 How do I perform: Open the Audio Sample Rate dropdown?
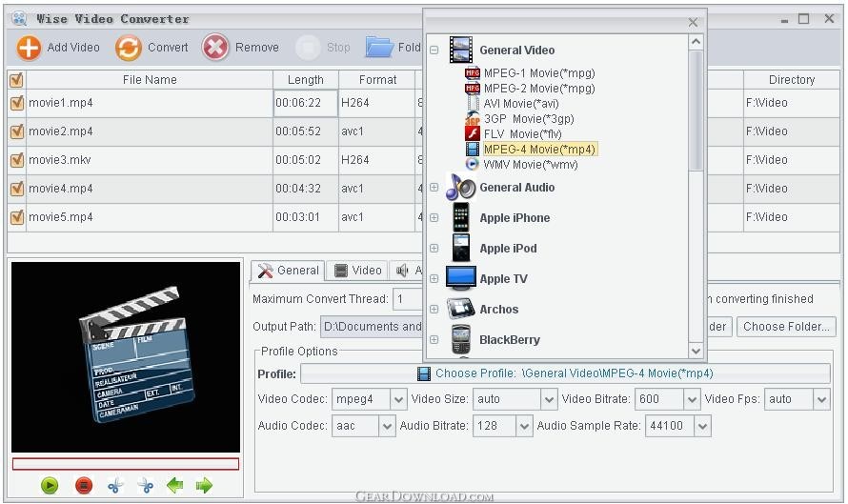point(702,426)
